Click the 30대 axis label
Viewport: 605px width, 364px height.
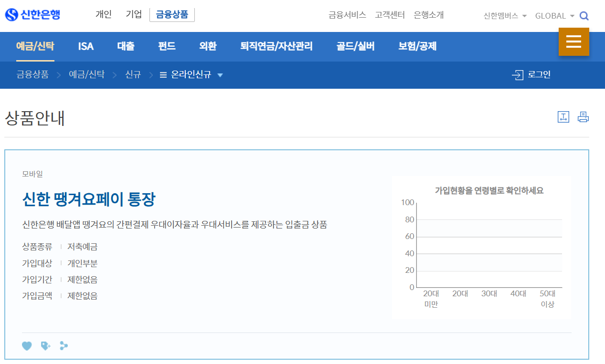point(489,294)
